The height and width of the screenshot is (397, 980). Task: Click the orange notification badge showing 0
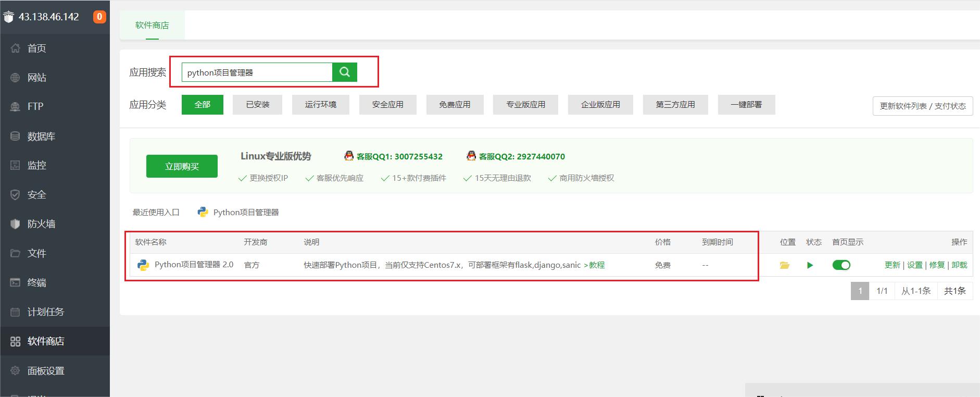click(x=99, y=17)
